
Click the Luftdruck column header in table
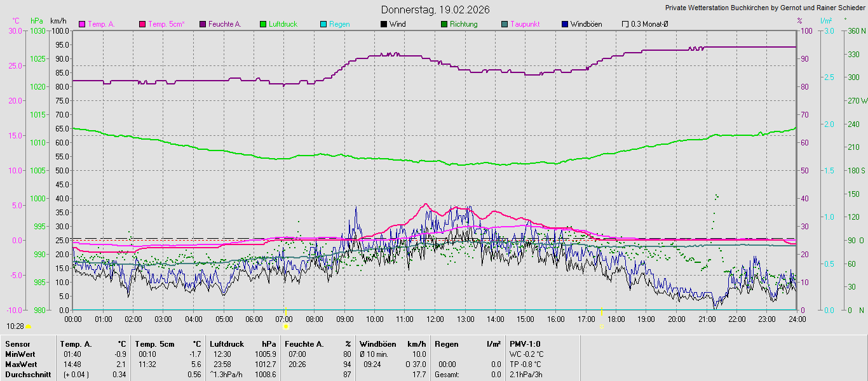227,344
